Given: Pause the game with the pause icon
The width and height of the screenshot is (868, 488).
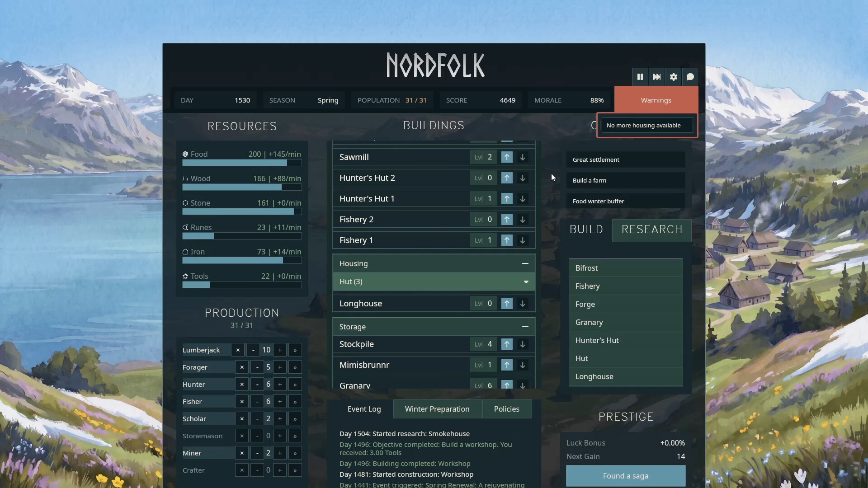Looking at the screenshot, I should pos(640,77).
